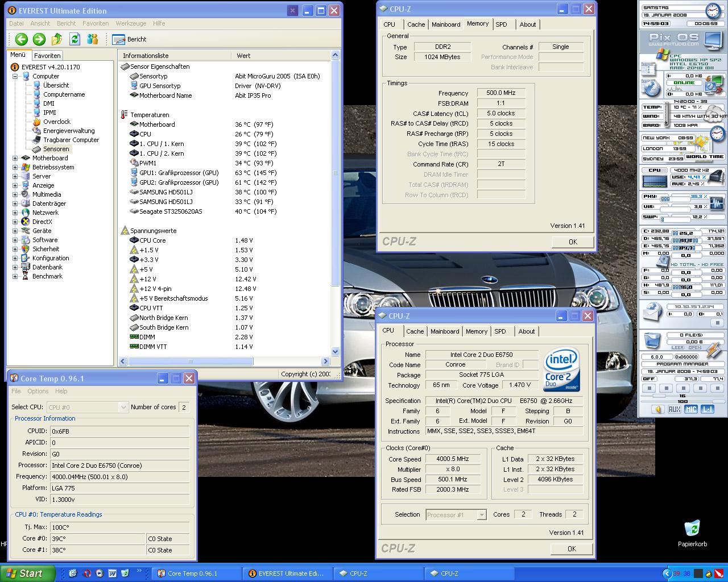Viewport: 728px width, 582px height.
Task: Click OK in the CPU-Z Memory window
Action: (x=573, y=242)
